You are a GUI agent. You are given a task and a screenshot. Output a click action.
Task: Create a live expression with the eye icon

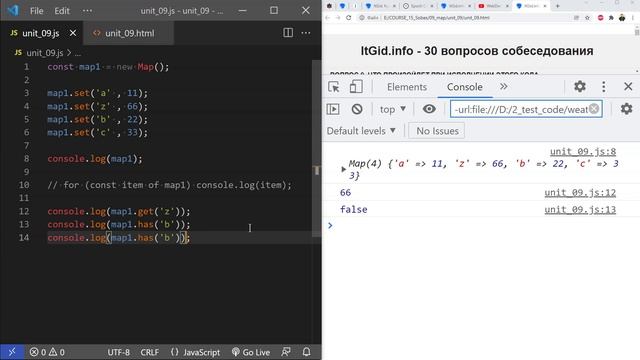[429, 109]
